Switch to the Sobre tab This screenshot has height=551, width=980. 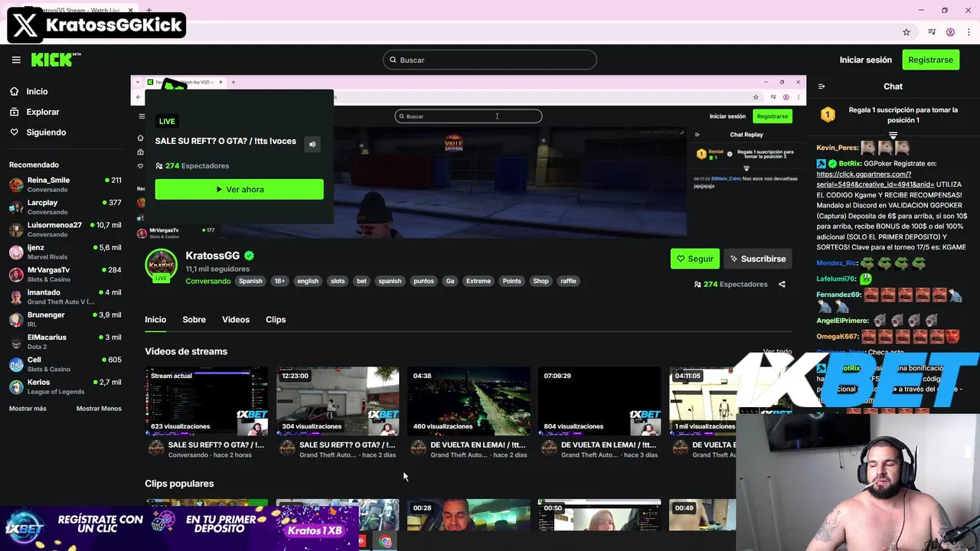[x=194, y=320]
